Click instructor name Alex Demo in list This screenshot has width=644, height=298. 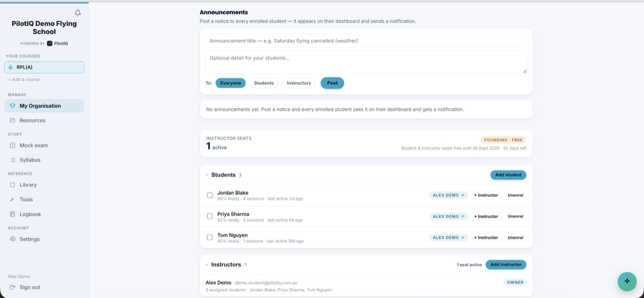[218, 282]
